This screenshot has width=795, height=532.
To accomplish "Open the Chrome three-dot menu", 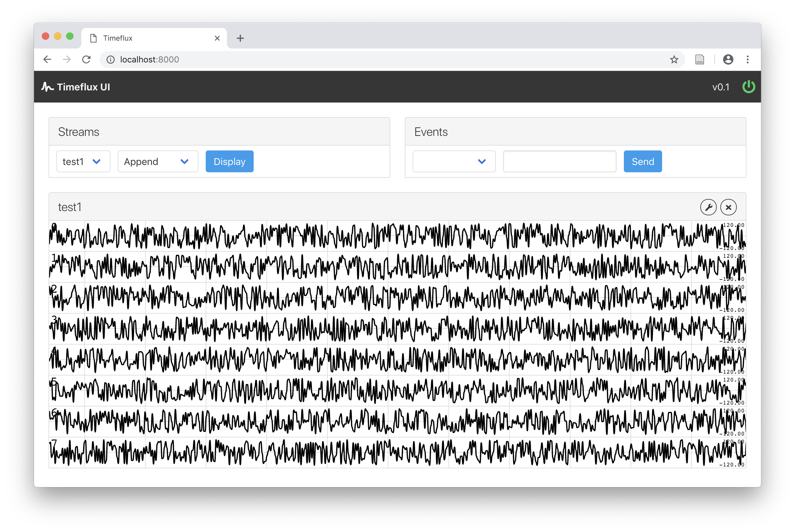I will click(x=747, y=60).
